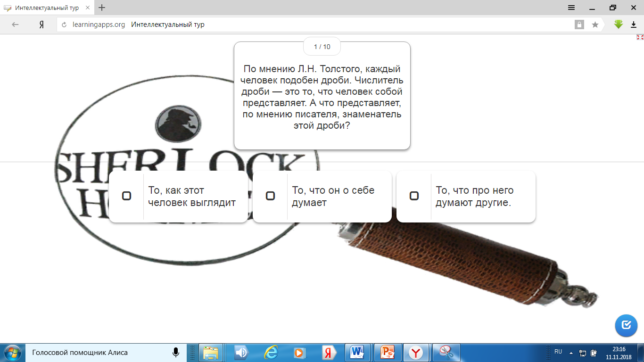Open the green arrow extension icon
Image resolution: width=644 pixels, height=362 pixels.
click(x=619, y=25)
